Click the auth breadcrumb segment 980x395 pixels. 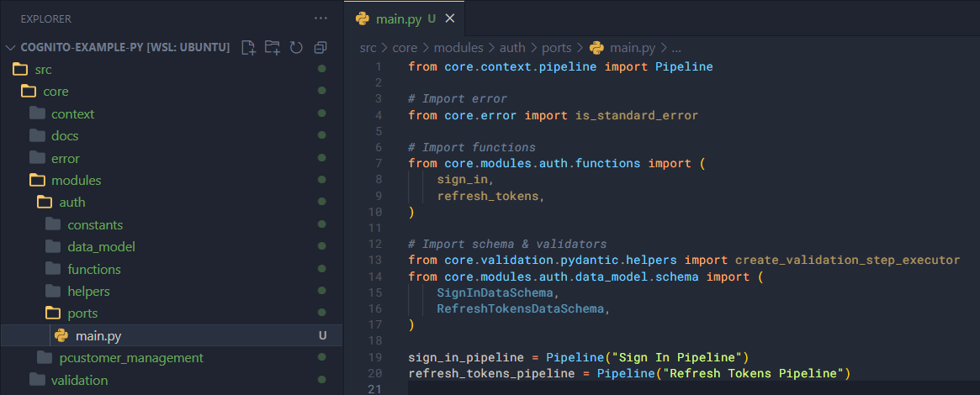[x=511, y=48]
